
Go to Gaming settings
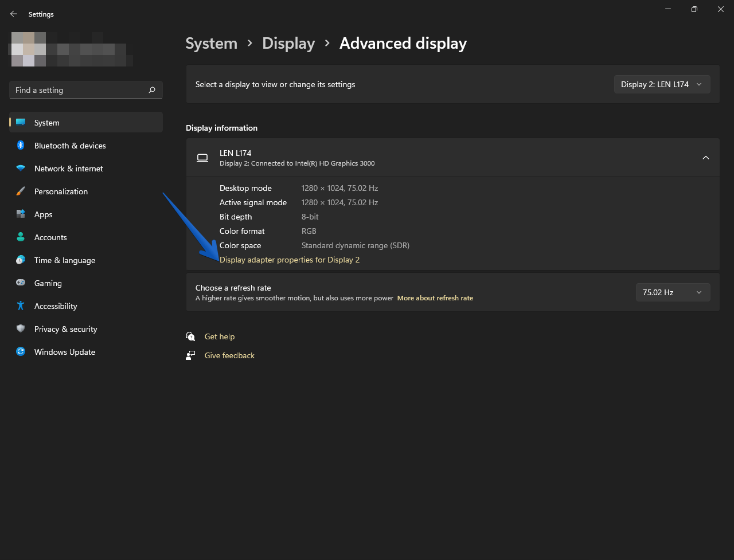[86, 283]
